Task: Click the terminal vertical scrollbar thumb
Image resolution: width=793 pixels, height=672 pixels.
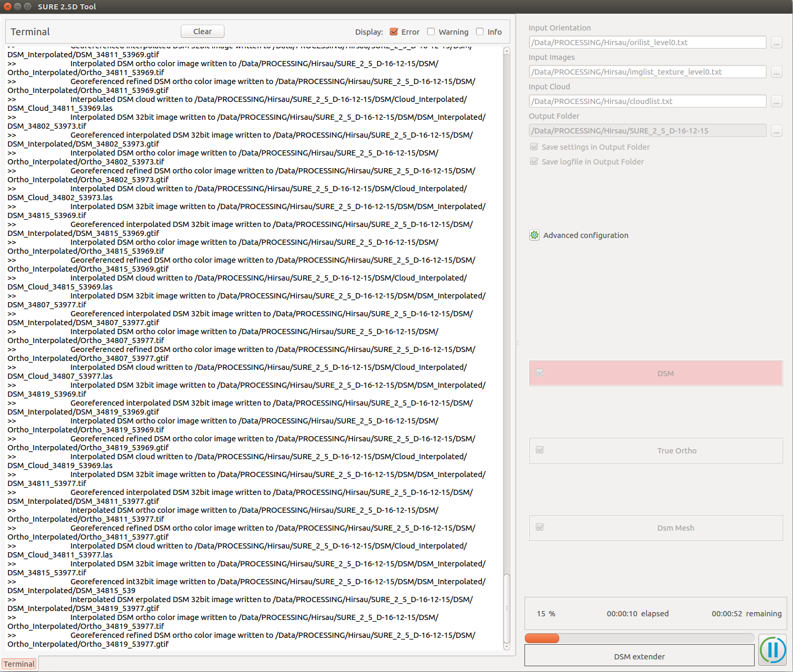Action: point(507,608)
